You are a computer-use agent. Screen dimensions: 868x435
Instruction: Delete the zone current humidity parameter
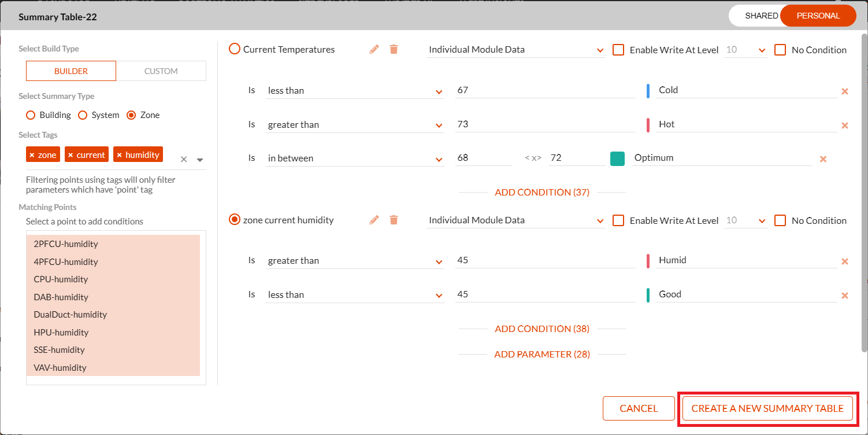[394, 220]
